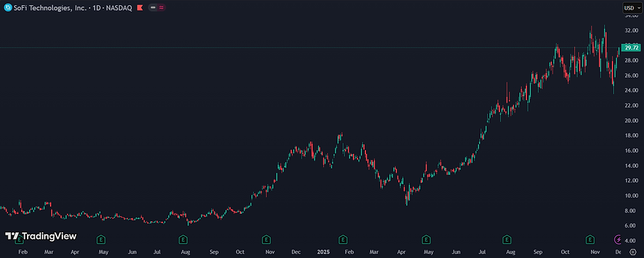644x258 pixels.
Task: Click the 16.00 price axis label
Action: (x=631, y=151)
